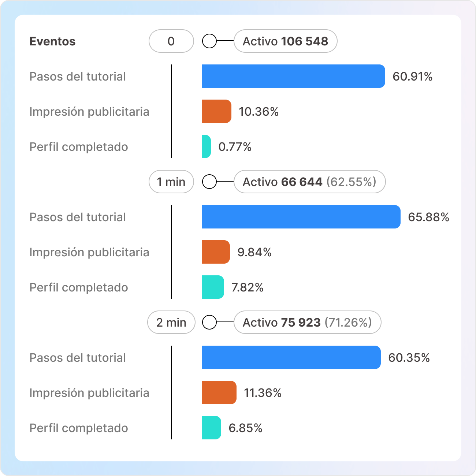Open the Activo 66 644 (62.55%) badge
This screenshot has width=476, height=476.
tap(309, 182)
